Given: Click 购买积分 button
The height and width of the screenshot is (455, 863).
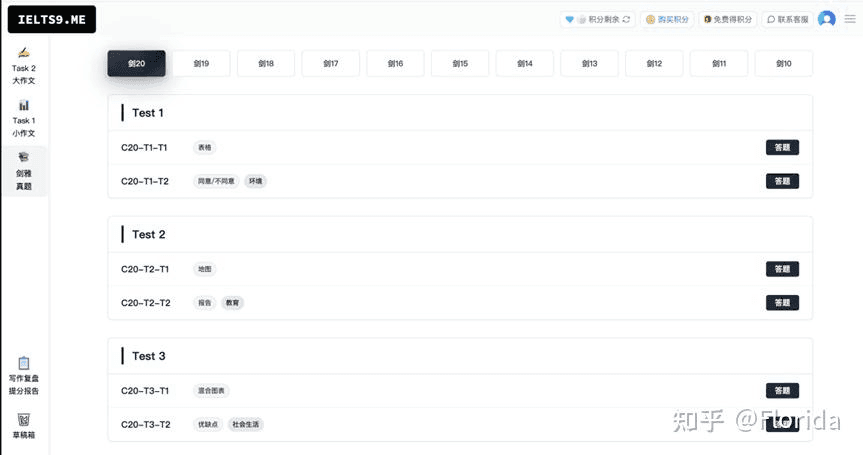Looking at the screenshot, I should tap(667, 19).
